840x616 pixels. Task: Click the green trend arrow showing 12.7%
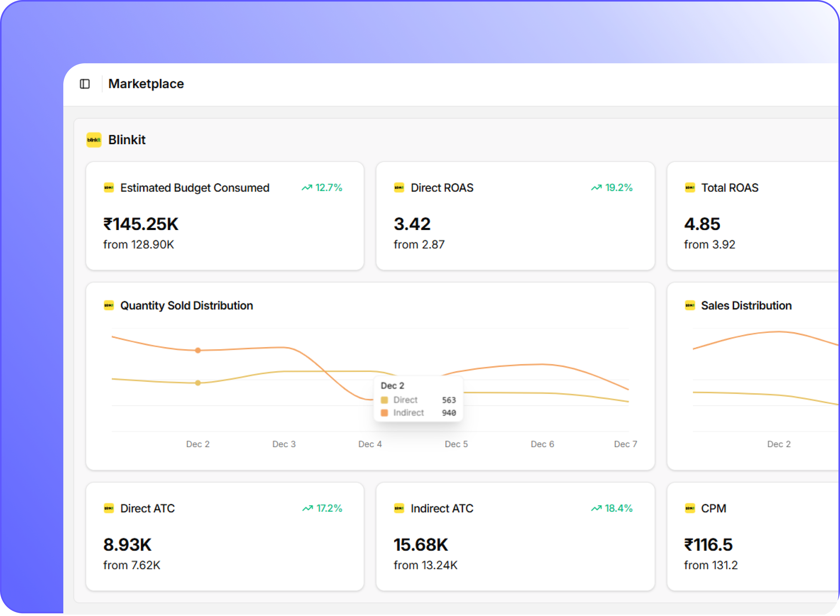(307, 187)
